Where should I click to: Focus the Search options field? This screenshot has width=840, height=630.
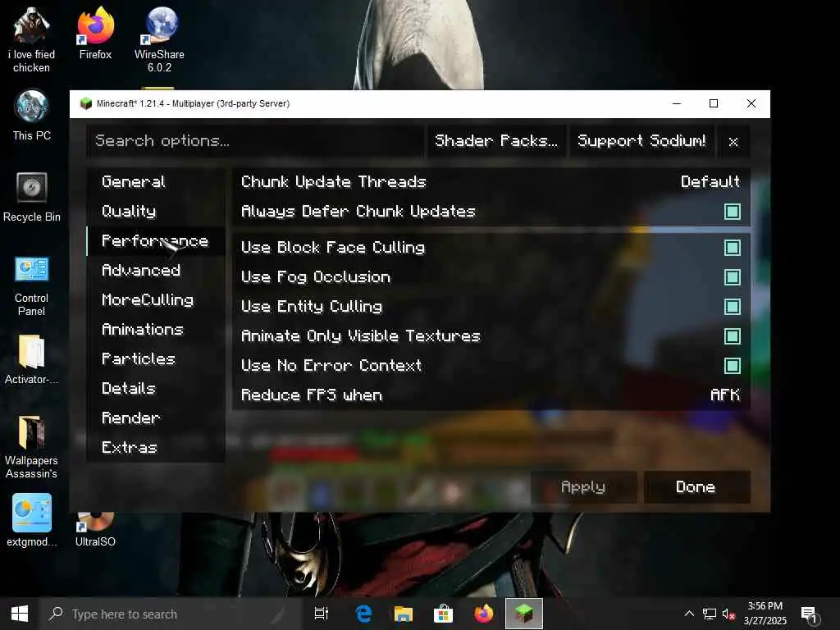[x=255, y=141]
